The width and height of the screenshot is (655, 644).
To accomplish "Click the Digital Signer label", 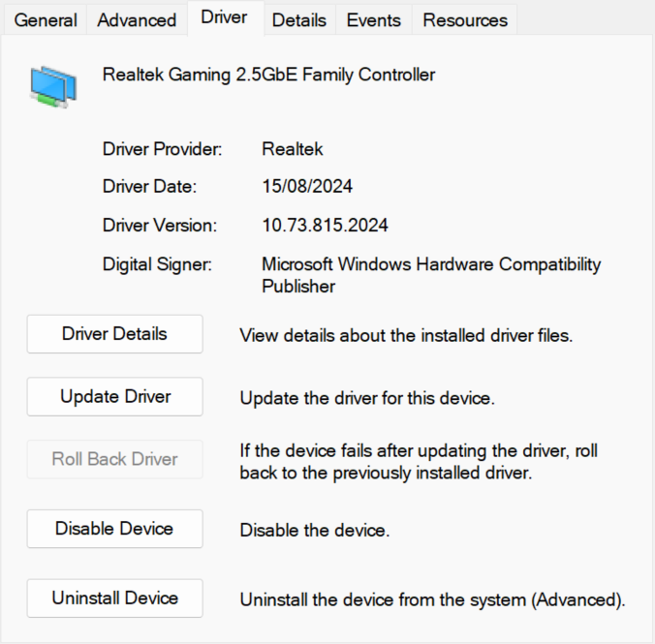I will pos(157,264).
